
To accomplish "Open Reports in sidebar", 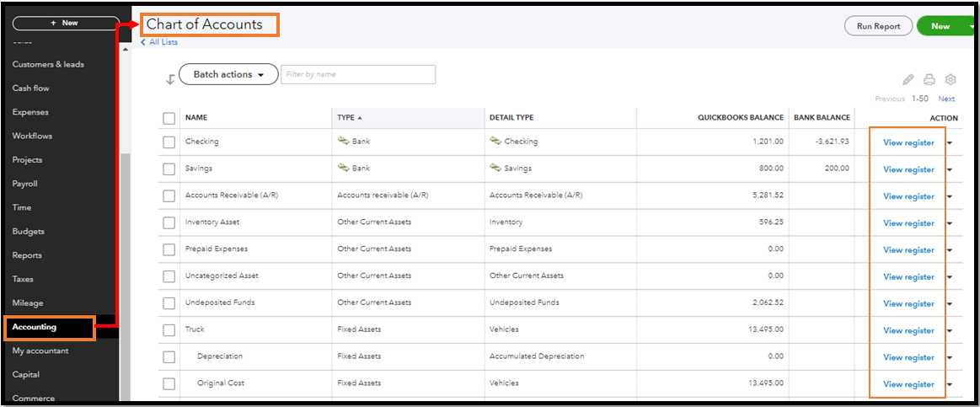I will [27, 255].
